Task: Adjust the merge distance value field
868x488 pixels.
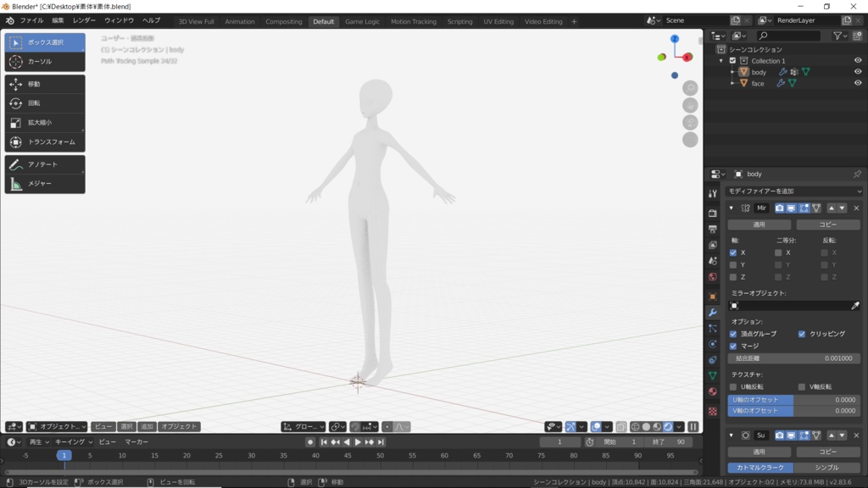Action: click(793, 358)
